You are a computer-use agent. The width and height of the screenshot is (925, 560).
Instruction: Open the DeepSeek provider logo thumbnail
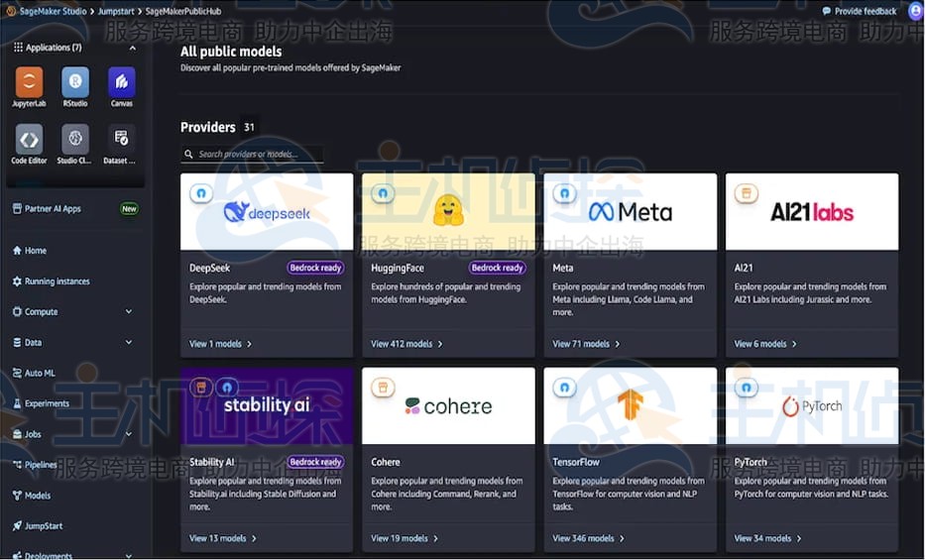267,212
